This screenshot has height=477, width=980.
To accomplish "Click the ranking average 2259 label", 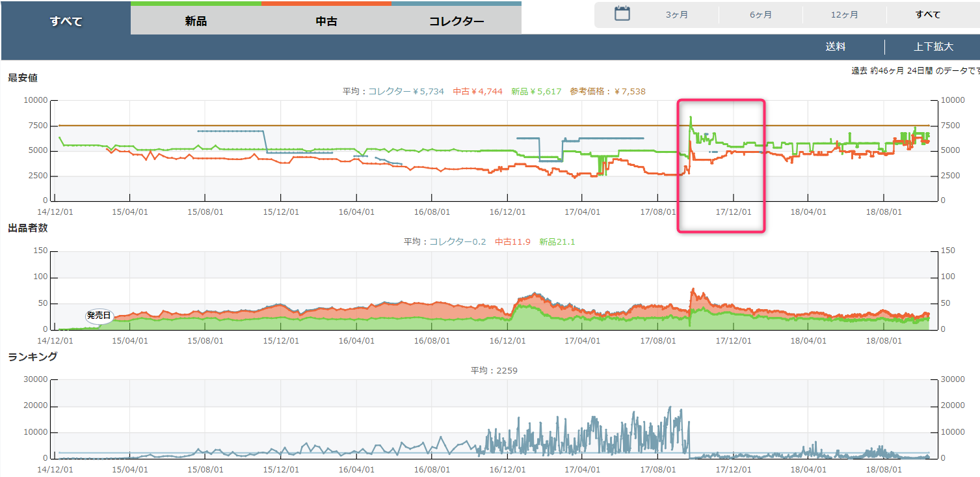I will [x=494, y=371].
